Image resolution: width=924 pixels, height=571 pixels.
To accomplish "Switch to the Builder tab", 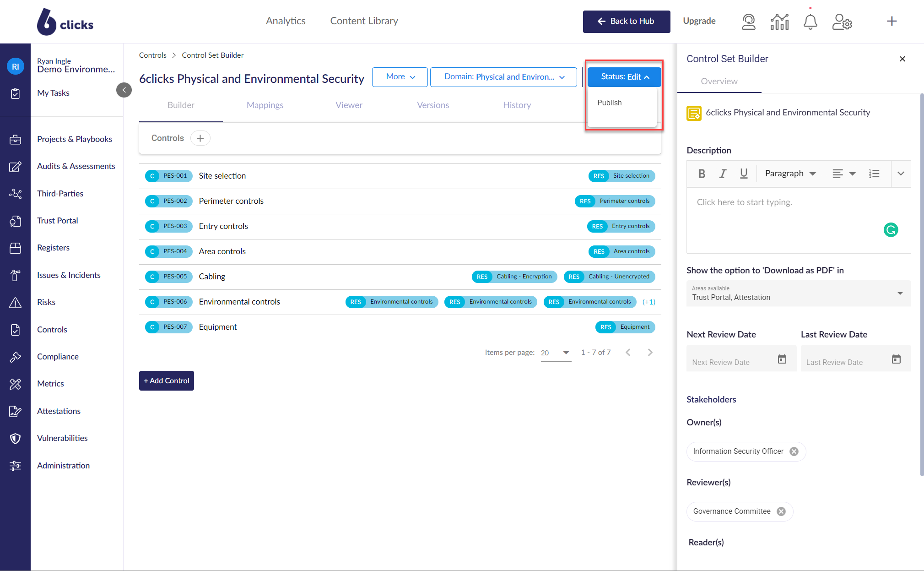I will 181,105.
